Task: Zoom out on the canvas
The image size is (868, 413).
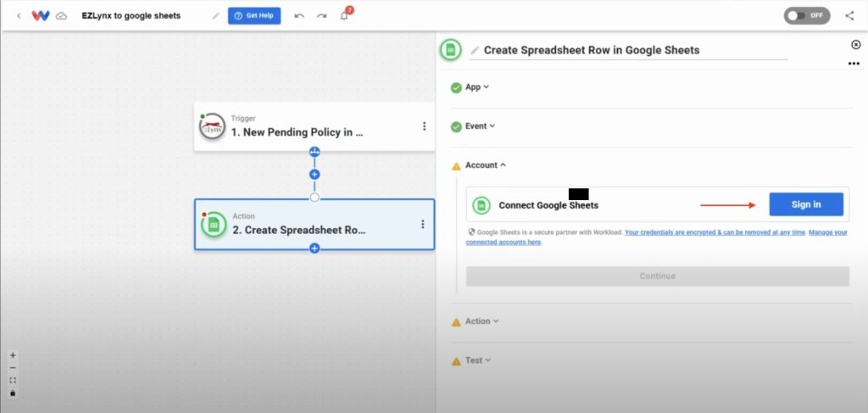Action: tap(13, 367)
